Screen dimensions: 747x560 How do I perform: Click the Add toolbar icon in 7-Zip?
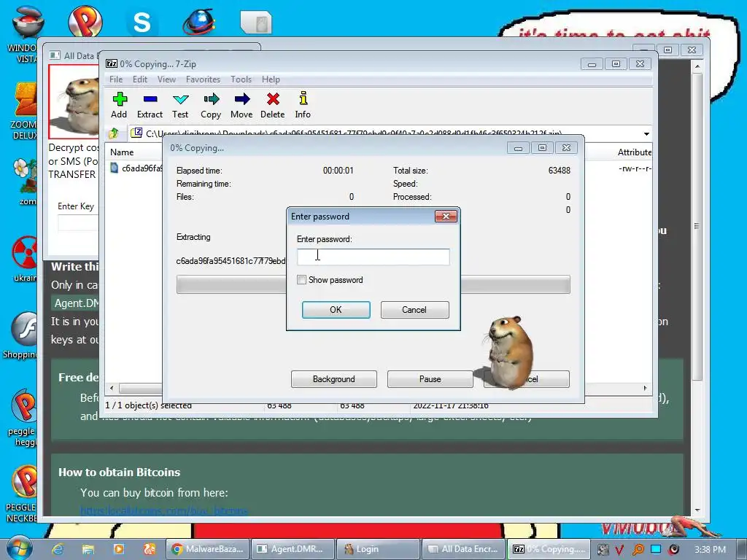coord(120,99)
